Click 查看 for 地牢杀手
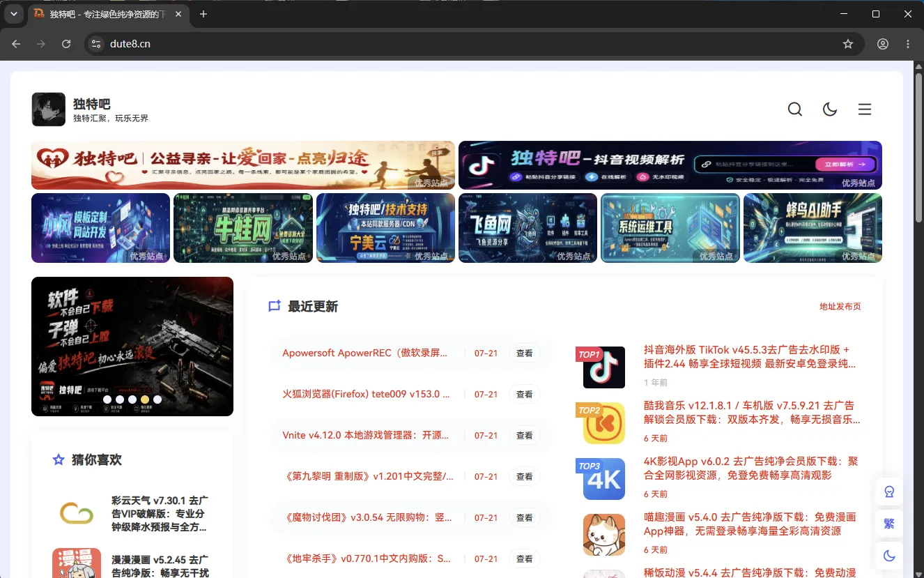The height and width of the screenshot is (578, 924). coord(525,559)
